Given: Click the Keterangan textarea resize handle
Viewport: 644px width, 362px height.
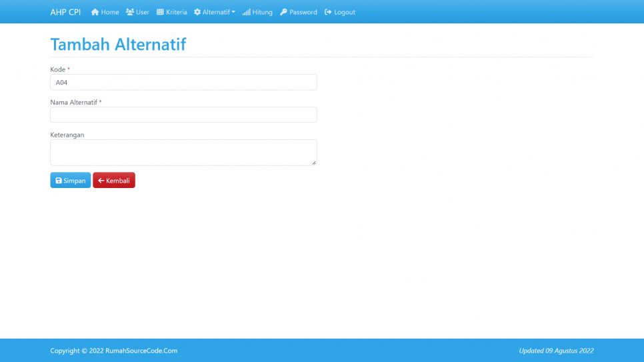Looking at the screenshot, I should tap(314, 163).
